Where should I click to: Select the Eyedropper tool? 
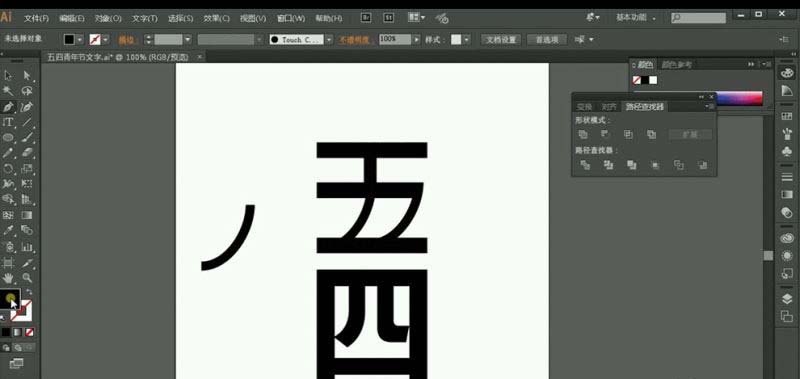tap(8, 231)
